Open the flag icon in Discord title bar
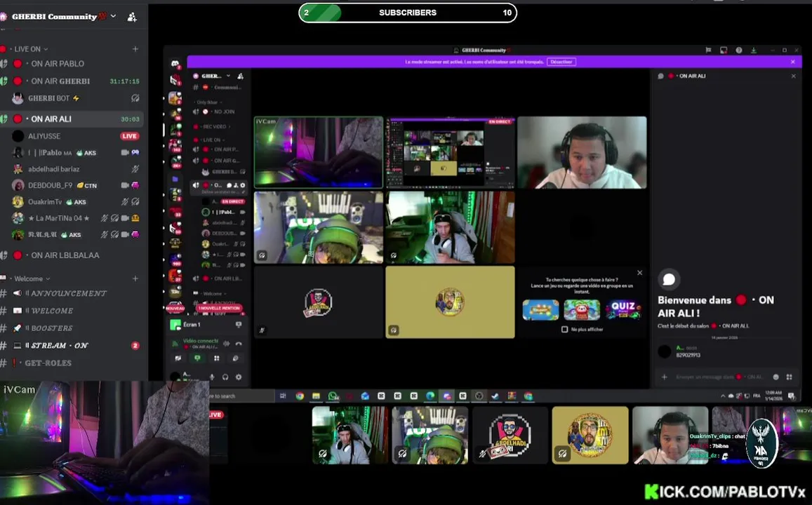Image resolution: width=812 pixels, height=505 pixels. pos(708,50)
